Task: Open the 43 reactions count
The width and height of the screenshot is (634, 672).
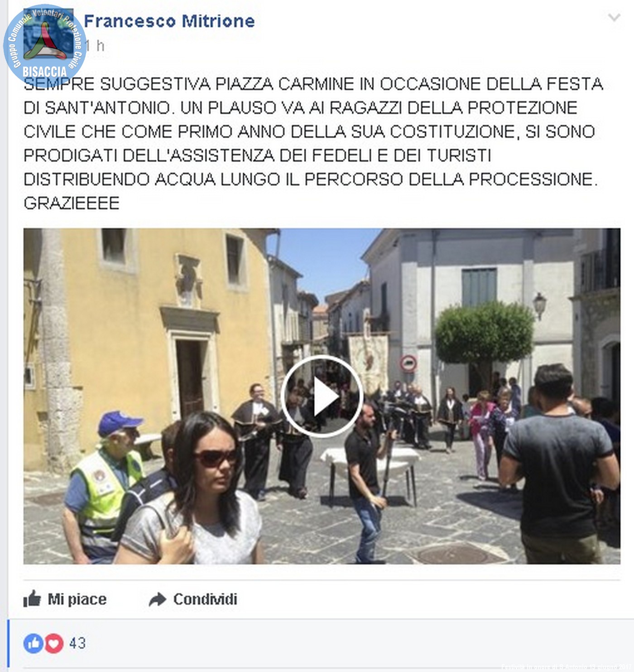Action: pos(77,643)
